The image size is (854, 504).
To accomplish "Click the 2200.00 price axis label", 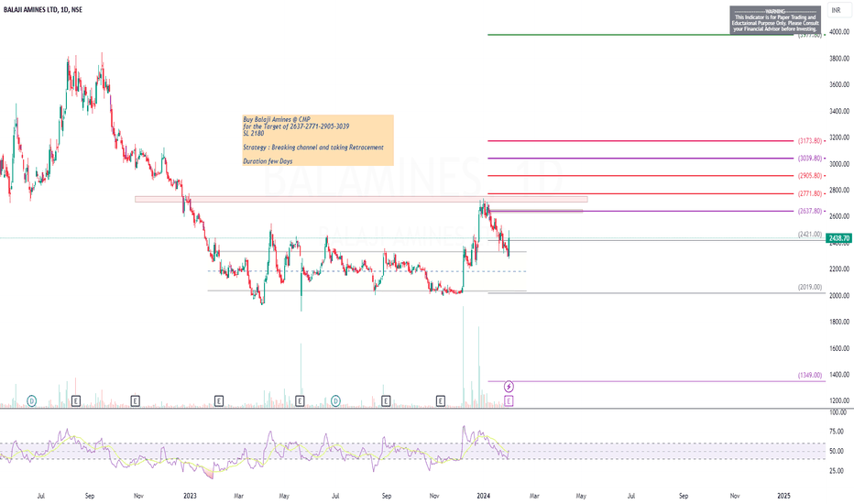I will 839,269.
